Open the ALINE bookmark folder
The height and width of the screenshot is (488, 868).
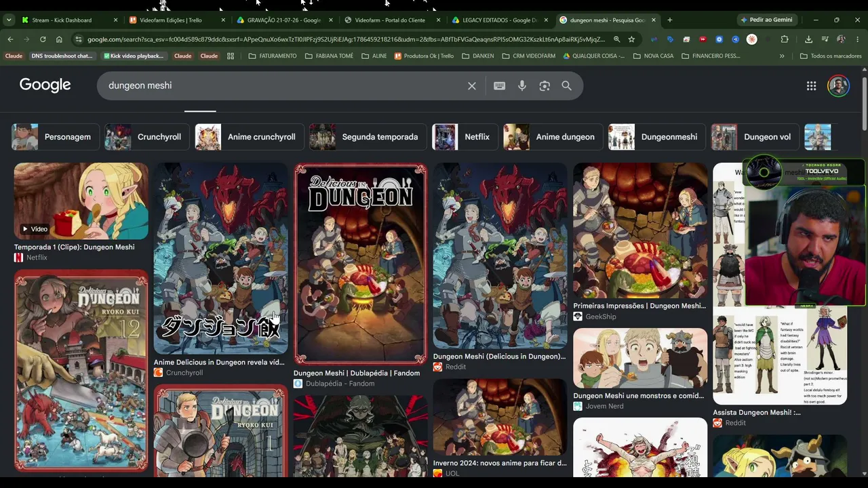pos(374,56)
